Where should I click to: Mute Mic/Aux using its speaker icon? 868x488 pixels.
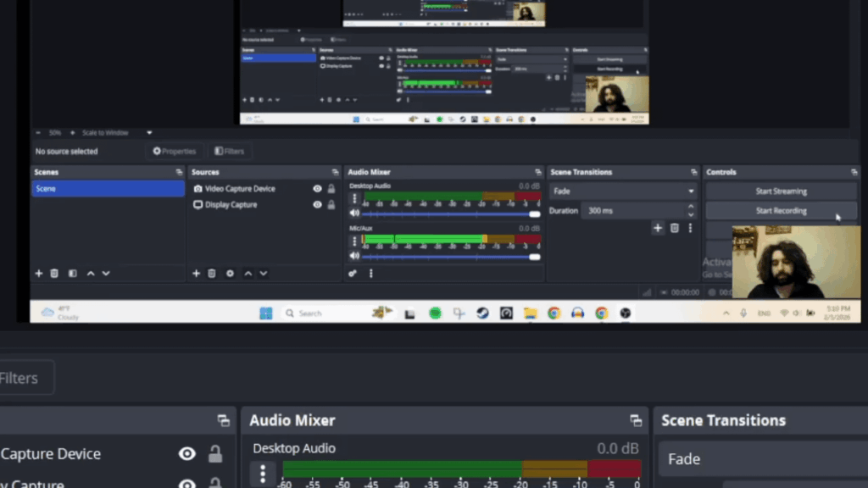click(354, 257)
